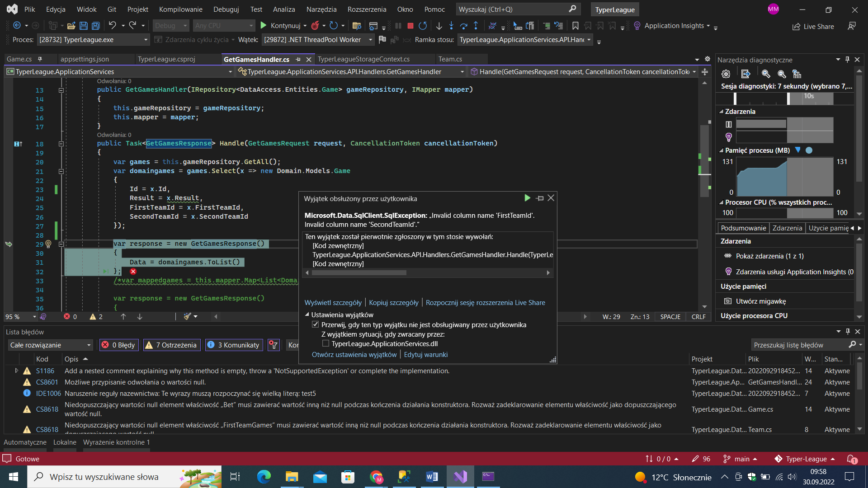Open the feedback icon next to Live Share
The height and width of the screenshot is (488, 868).
(852, 26)
